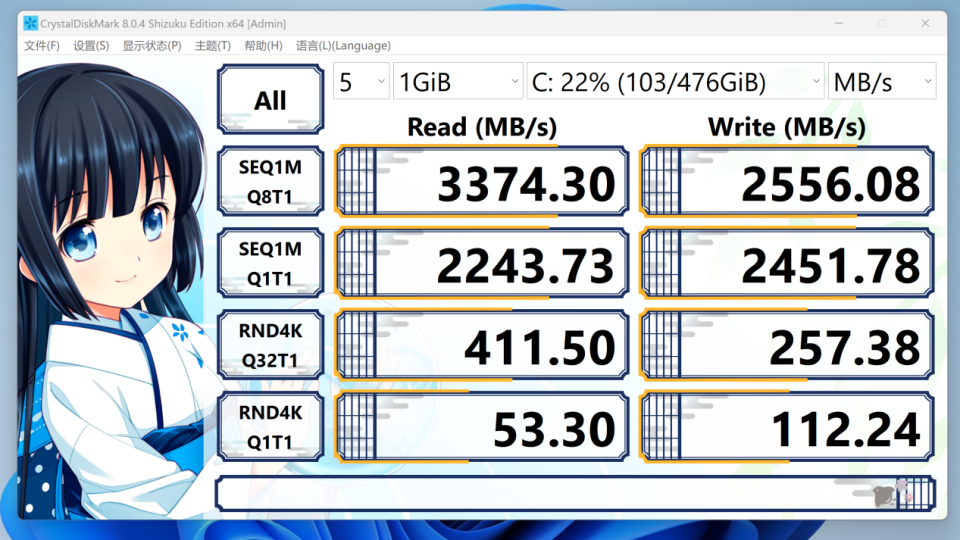This screenshot has height=540, width=960.
Task: Click the comment input bar at the bottom
Action: [575, 493]
